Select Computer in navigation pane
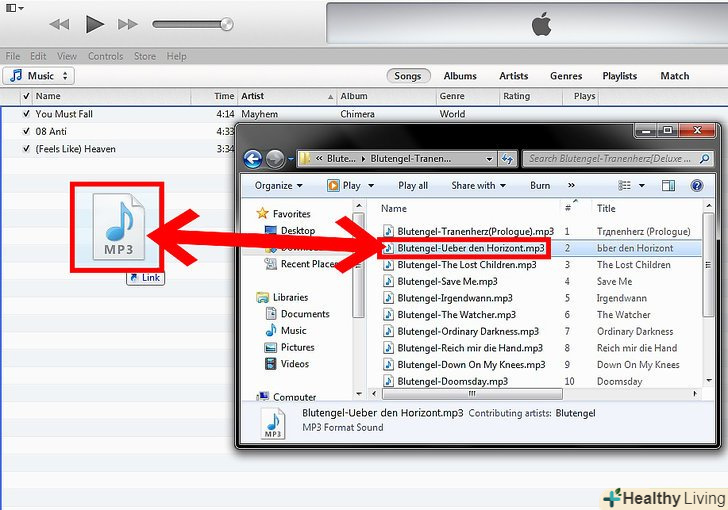The height and width of the screenshot is (510, 728). click(286, 397)
